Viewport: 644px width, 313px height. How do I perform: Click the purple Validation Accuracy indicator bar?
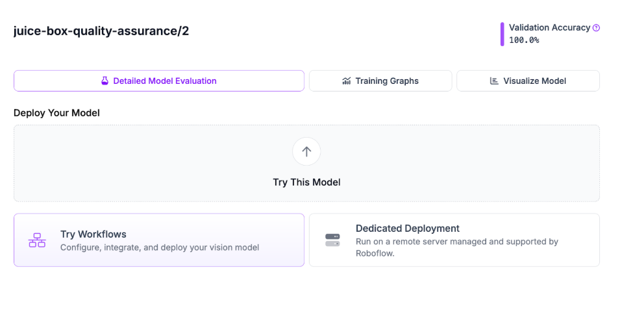tap(502, 34)
